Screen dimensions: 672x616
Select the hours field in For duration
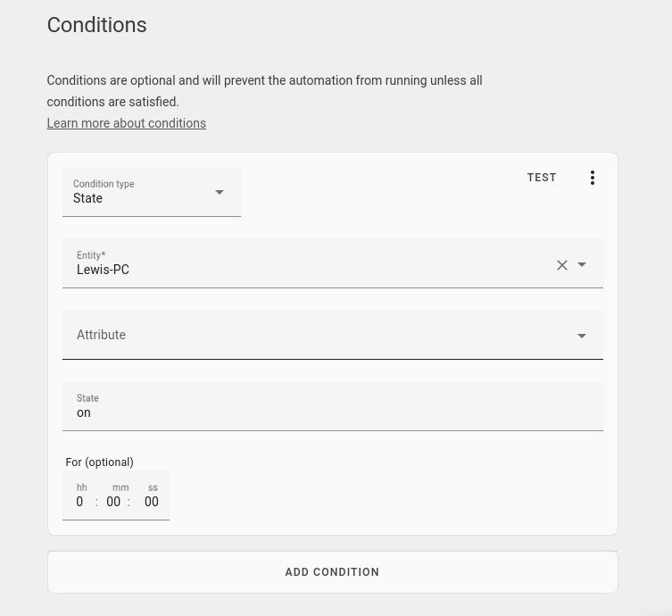coord(80,502)
